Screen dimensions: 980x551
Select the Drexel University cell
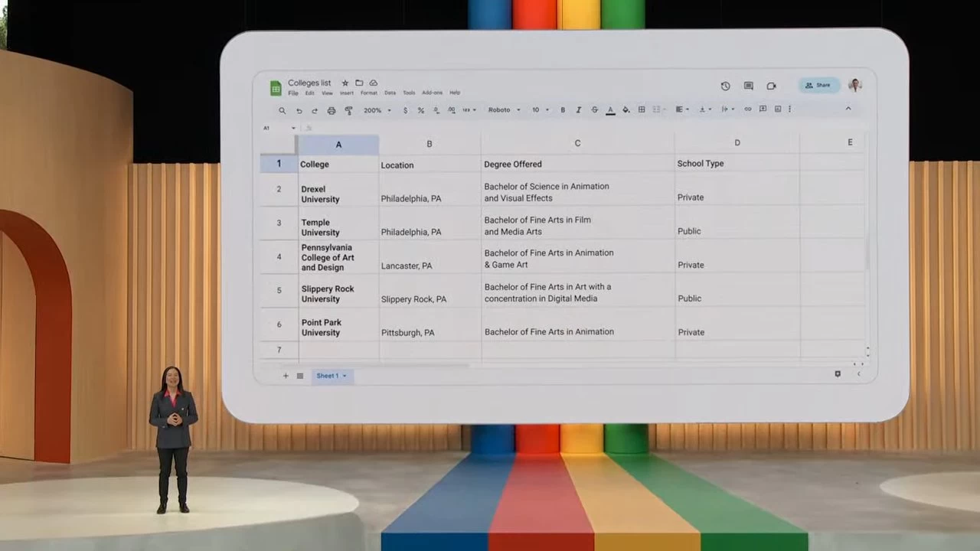point(338,194)
